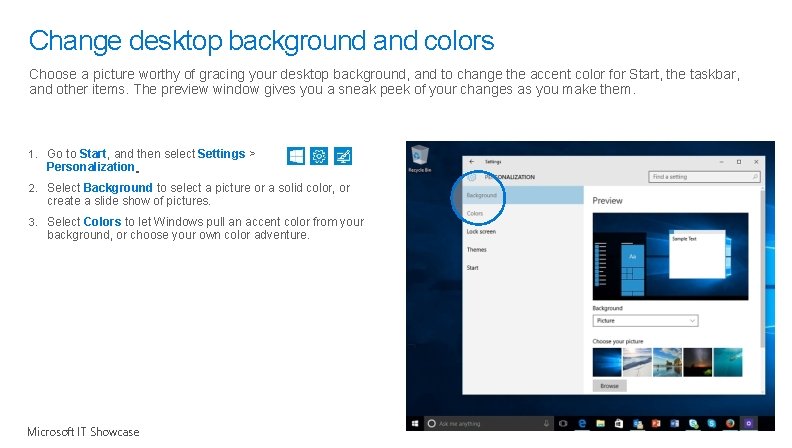792x448 pixels.
Task: Click the 'Microsoft IT Showcase' footer text
Action: [83, 432]
